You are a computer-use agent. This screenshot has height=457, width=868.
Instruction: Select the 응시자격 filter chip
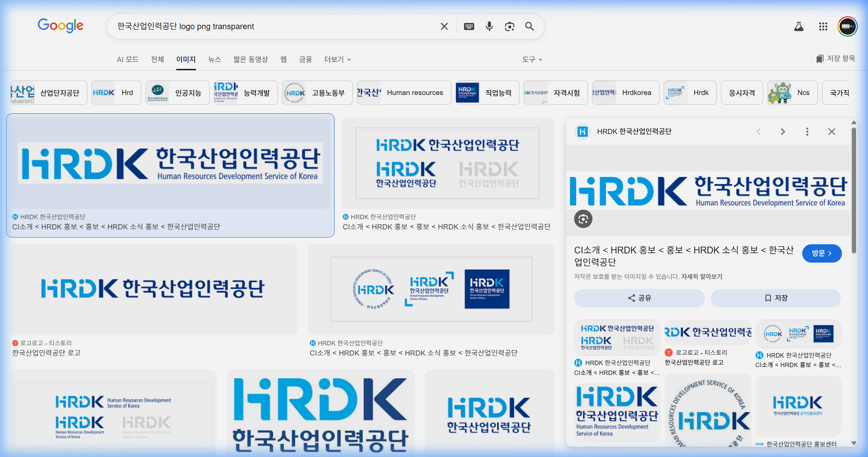pyautogui.click(x=742, y=93)
